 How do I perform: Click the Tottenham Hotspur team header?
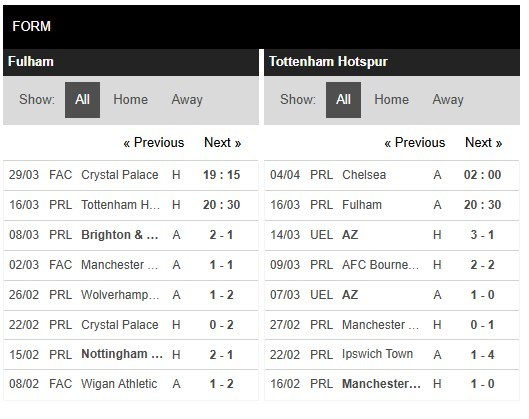(x=392, y=62)
